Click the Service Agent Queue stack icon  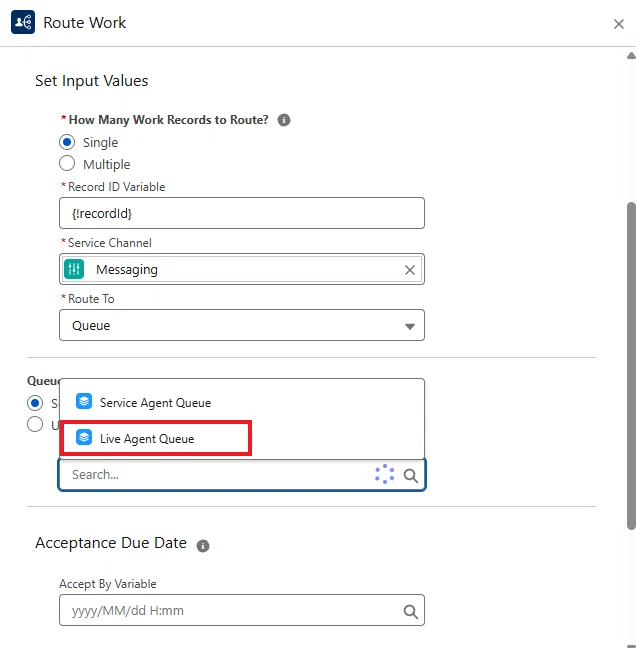[x=84, y=401]
